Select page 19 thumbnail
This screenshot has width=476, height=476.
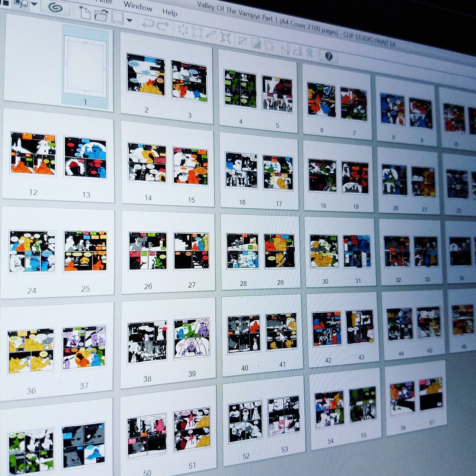(x=355, y=178)
